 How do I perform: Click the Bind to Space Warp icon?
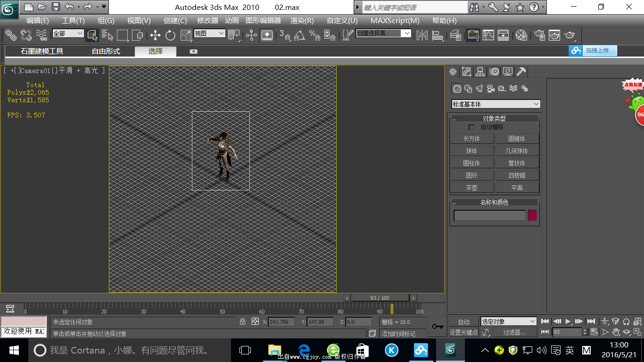41,35
